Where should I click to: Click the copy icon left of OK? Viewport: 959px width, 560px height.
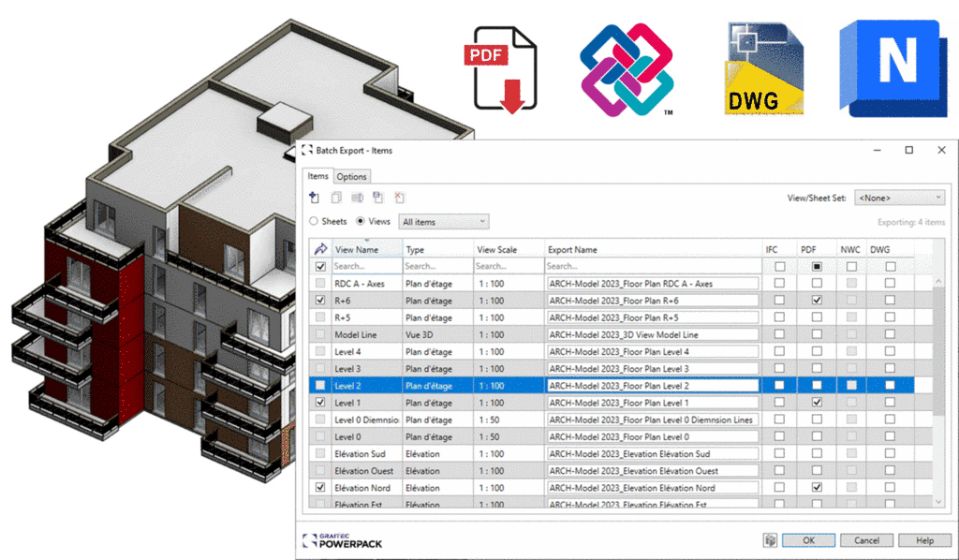pos(770,540)
